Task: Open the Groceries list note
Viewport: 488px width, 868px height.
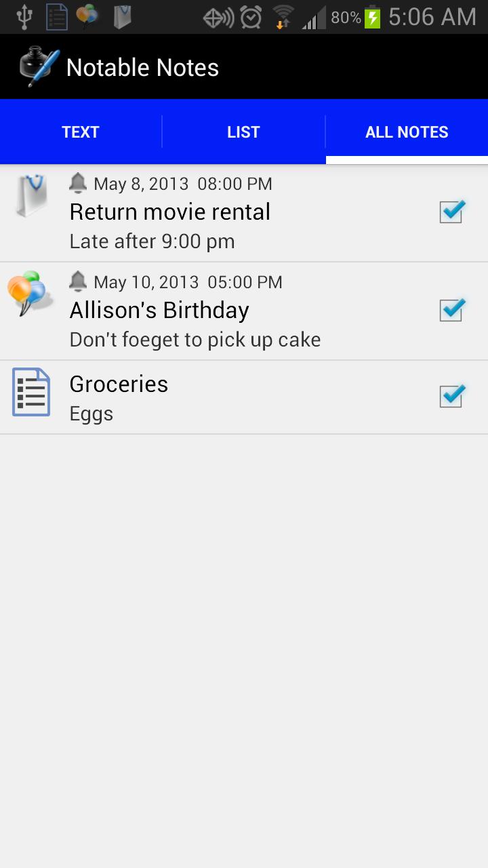Action: pos(119,384)
